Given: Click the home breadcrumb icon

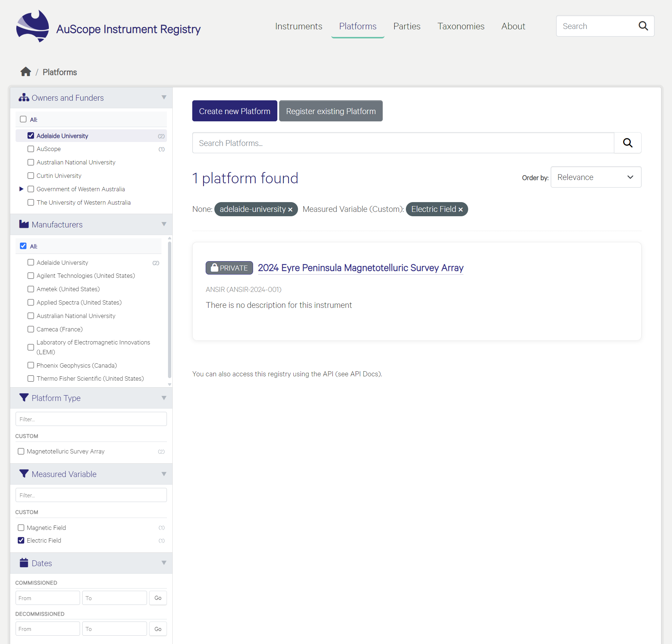Looking at the screenshot, I should click(x=26, y=72).
